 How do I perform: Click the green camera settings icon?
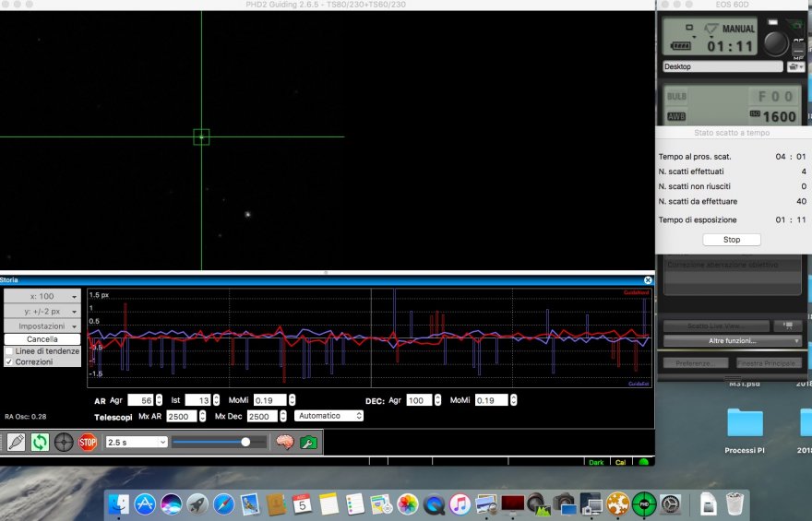pos(308,443)
